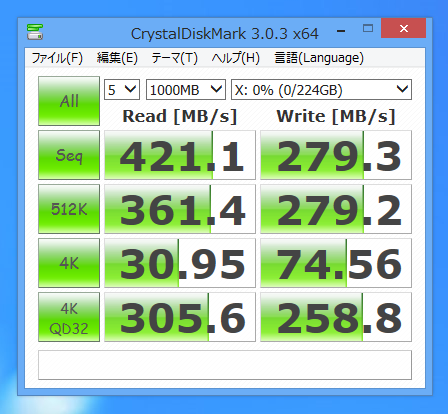Maximize the CrystalDiskMark window
Viewport: 448px width, 414px height.
coord(368,28)
